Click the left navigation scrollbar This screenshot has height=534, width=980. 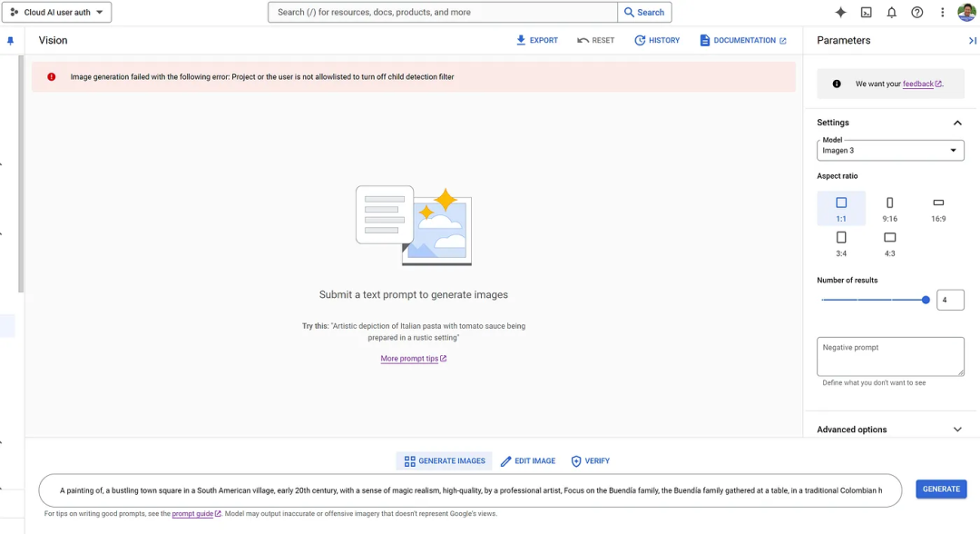pyautogui.click(x=21, y=173)
